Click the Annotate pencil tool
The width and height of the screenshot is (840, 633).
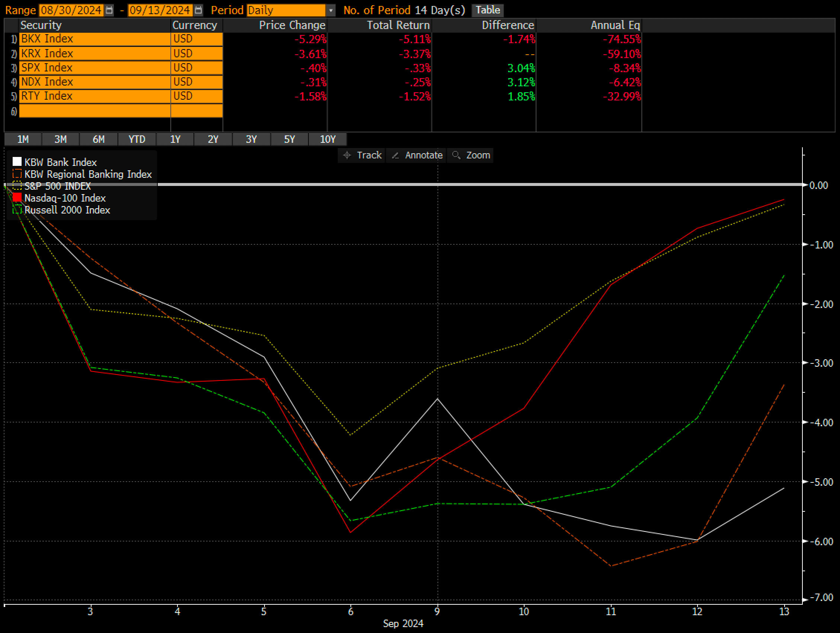click(x=417, y=155)
